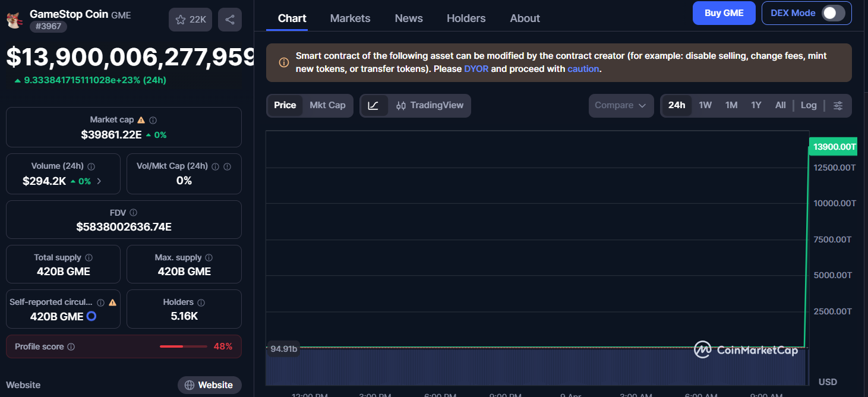Click the smart contract warning info icon
Image resolution: width=868 pixels, height=397 pixels.
[x=284, y=62]
